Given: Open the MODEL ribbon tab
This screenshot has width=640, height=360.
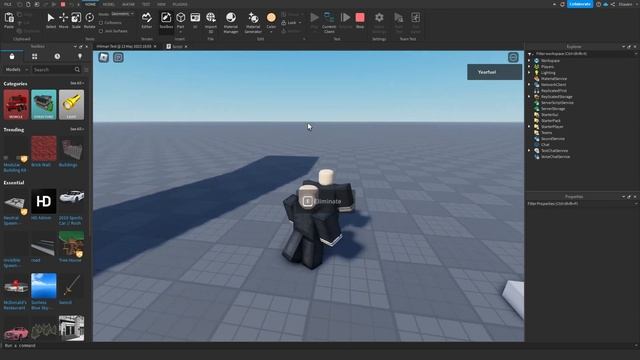Looking at the screenshot, I should coord(109,4).
